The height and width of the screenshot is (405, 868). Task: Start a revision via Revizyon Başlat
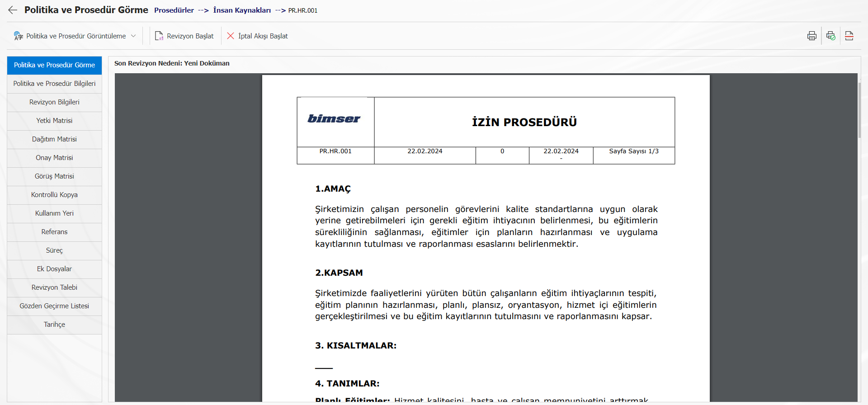pos(184,36)
